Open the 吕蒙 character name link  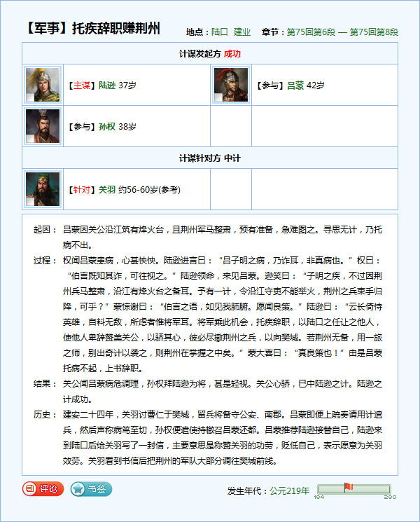(296, 85)
